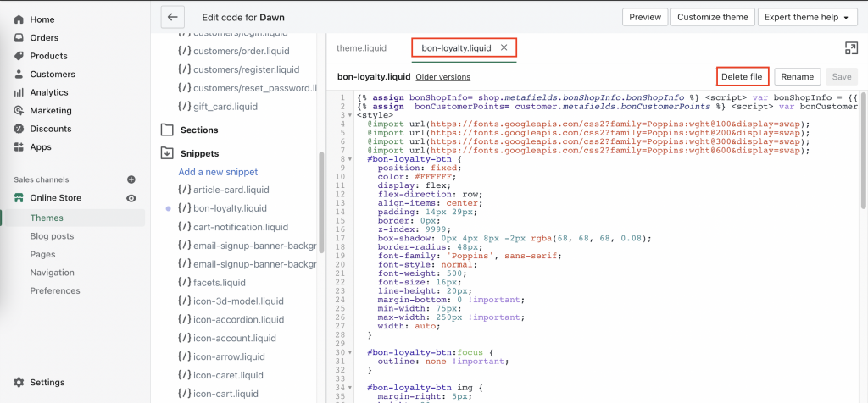Click the Analytics bar chart icon

19,92
